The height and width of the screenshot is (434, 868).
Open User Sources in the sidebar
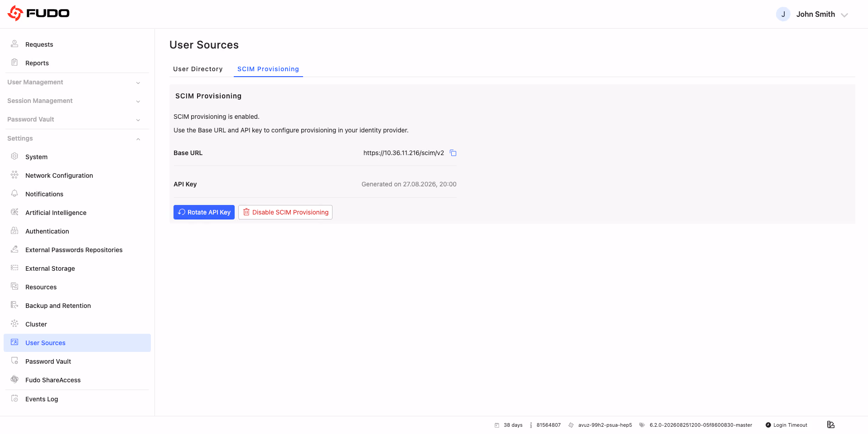pos(77,343)
